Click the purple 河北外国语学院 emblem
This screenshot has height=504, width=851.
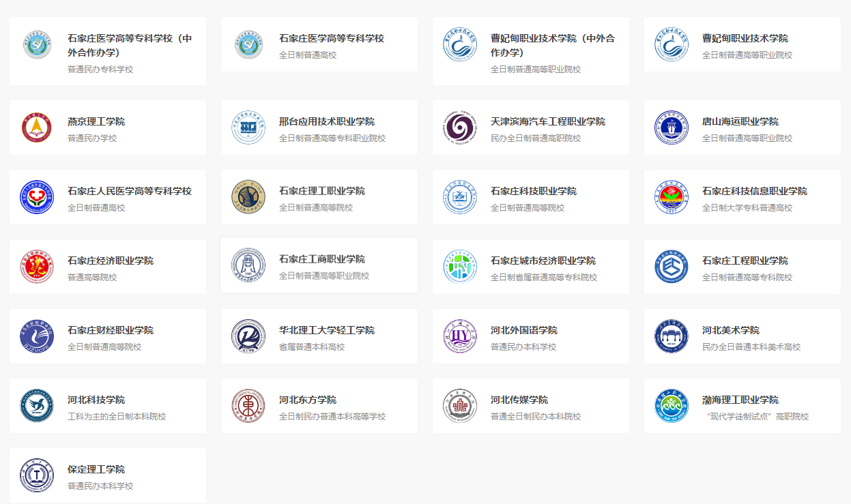tap(460, 337)
